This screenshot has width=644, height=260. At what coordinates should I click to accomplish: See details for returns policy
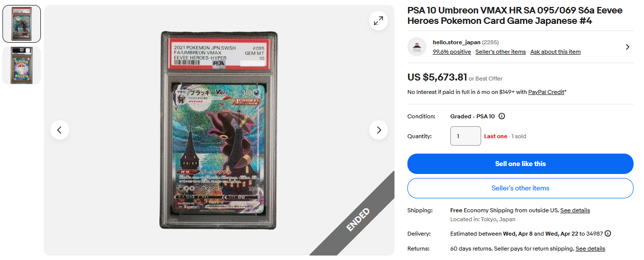click(590, 249)
